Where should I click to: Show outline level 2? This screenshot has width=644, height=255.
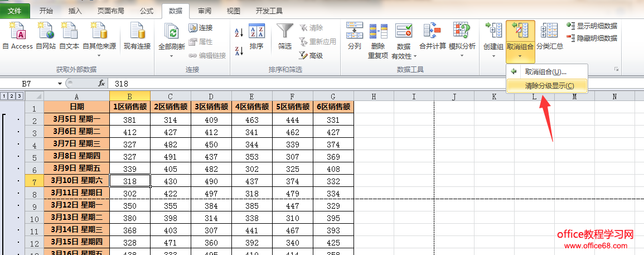(12, 96)
